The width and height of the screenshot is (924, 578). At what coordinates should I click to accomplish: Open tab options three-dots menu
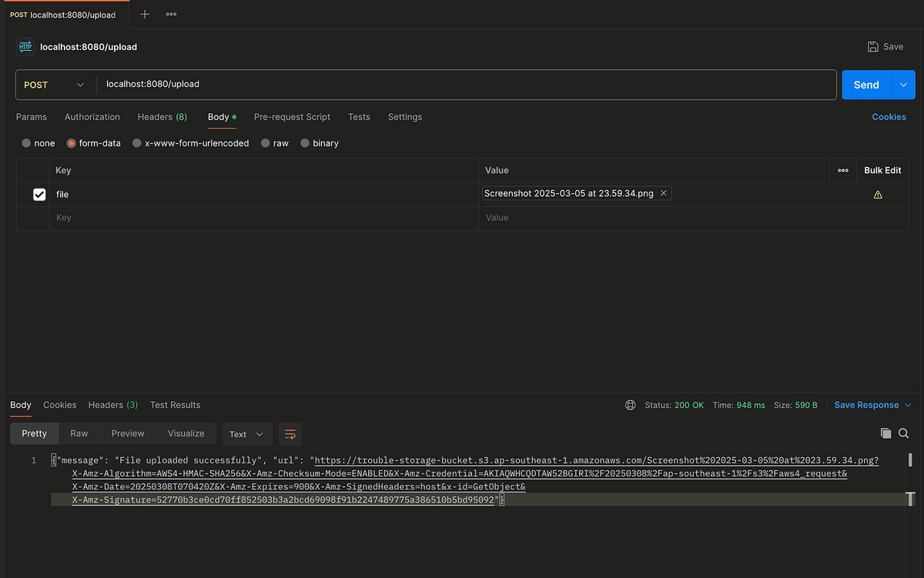(171, 14)
